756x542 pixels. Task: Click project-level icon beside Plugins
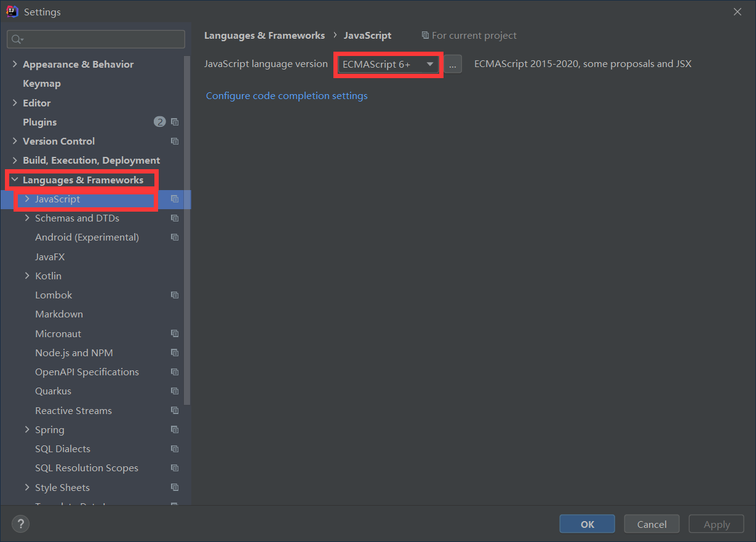pos(175,122)
